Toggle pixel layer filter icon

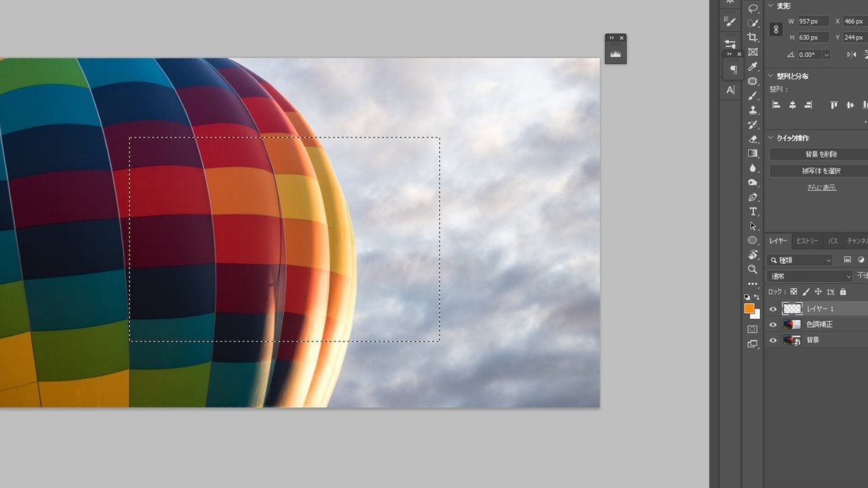point(847,260)
